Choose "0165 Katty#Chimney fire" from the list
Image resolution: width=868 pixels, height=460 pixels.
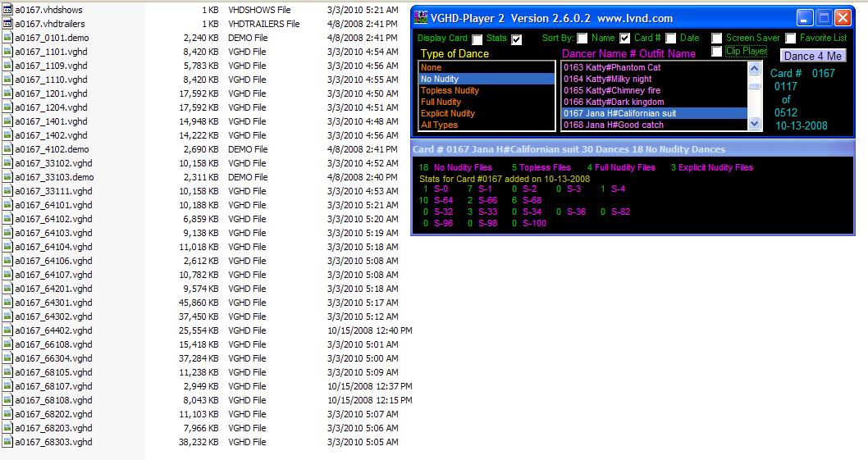point(611,90)
